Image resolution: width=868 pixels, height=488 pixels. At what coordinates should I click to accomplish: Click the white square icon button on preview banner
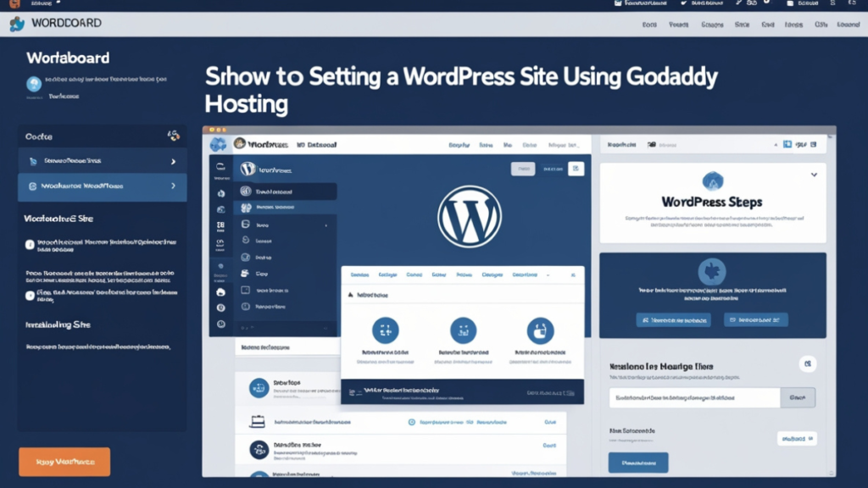coord(576,169)
